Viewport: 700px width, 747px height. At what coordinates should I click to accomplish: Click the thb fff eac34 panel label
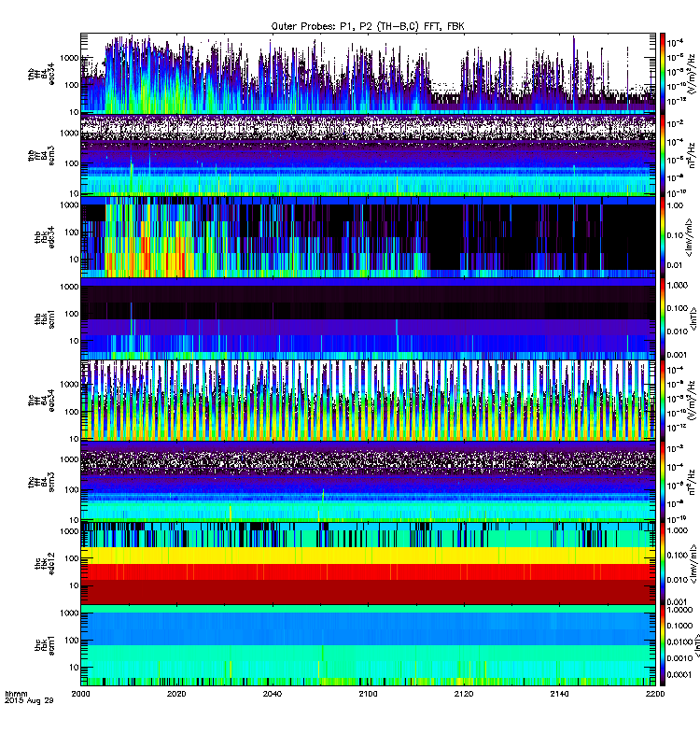pyautogui.click(x=41, y=74)
